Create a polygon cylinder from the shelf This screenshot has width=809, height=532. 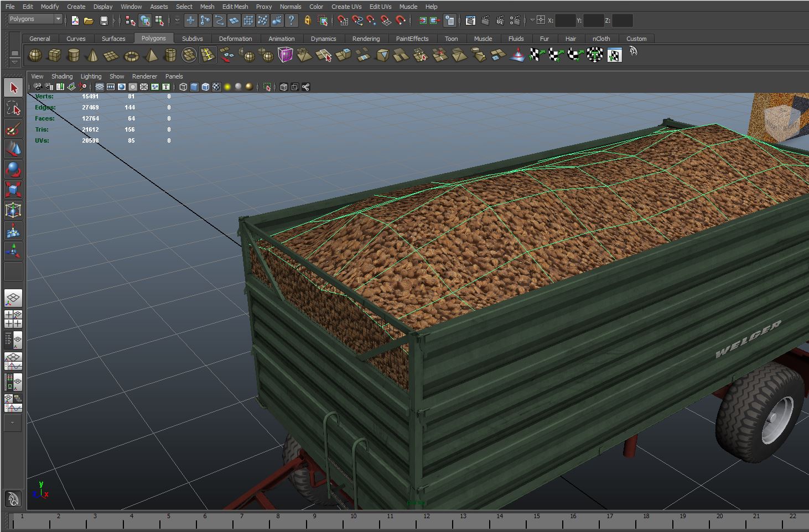point(73,55)
